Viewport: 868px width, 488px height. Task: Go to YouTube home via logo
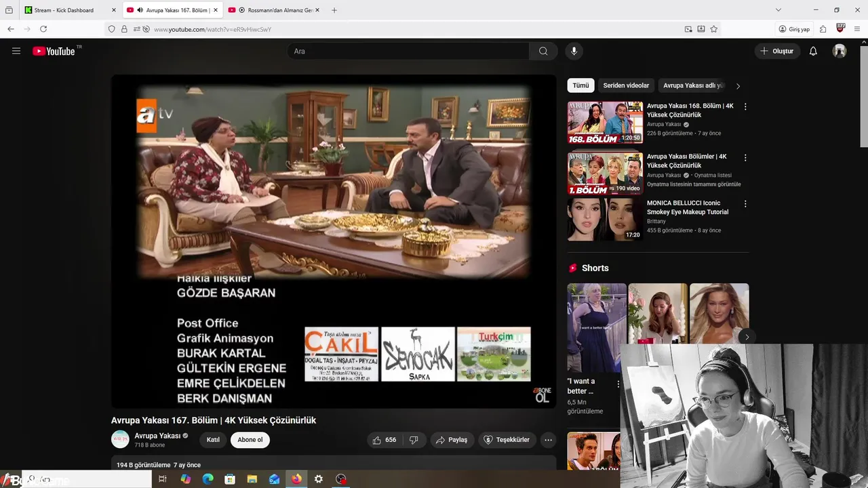point(54,51)
